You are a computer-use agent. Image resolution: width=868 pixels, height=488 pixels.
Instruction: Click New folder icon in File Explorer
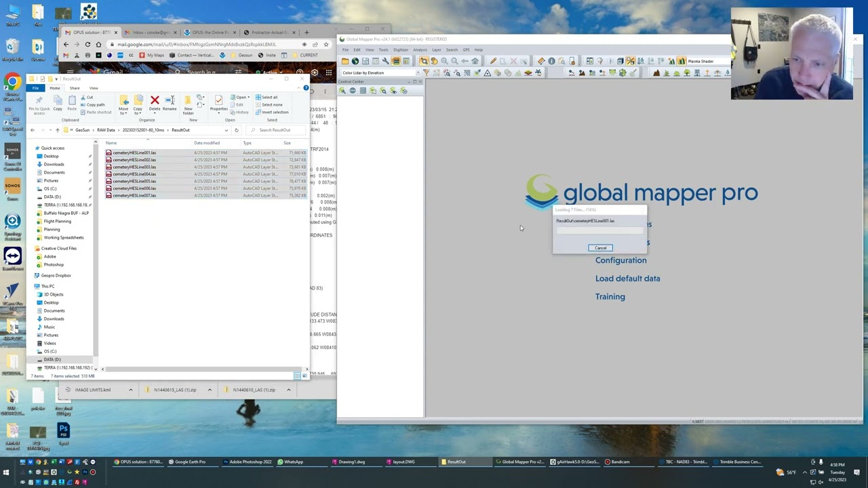click(188, 100)
